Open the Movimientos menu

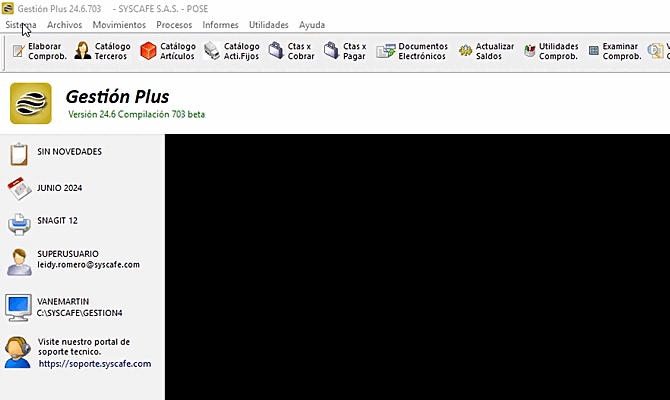coord(119,25)
